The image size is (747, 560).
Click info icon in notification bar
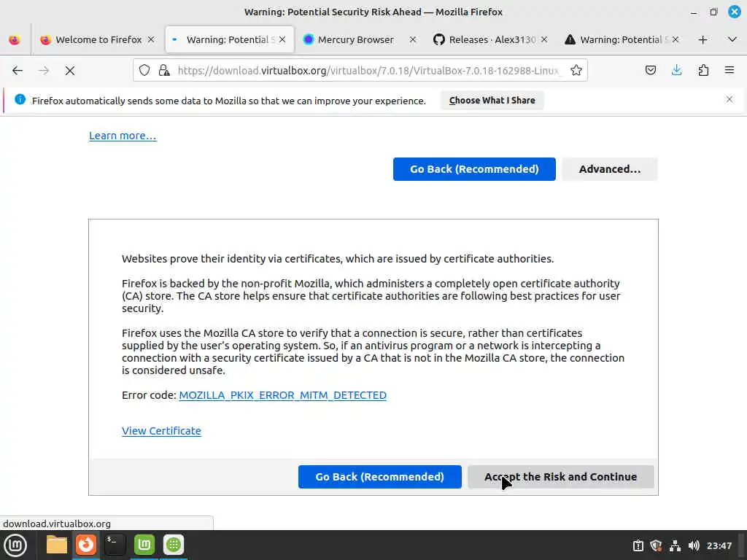[x=20, y=99]
